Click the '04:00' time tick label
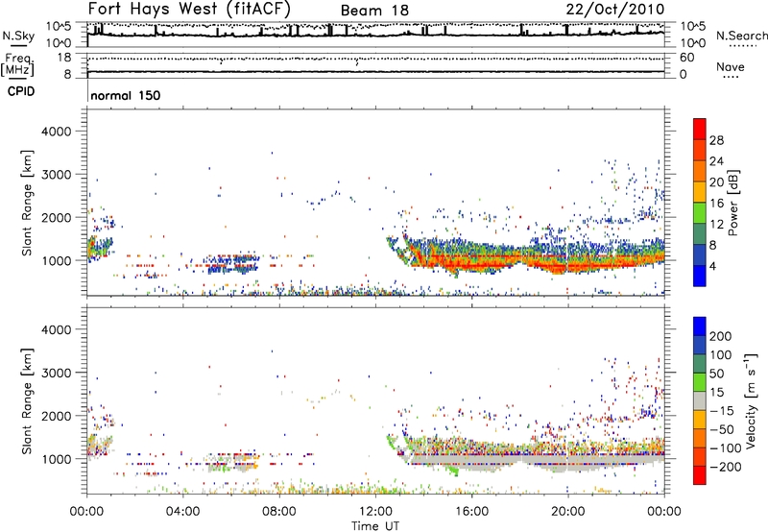Image resolution: width=768 pixels, height=532 pixels. (183, 512)
